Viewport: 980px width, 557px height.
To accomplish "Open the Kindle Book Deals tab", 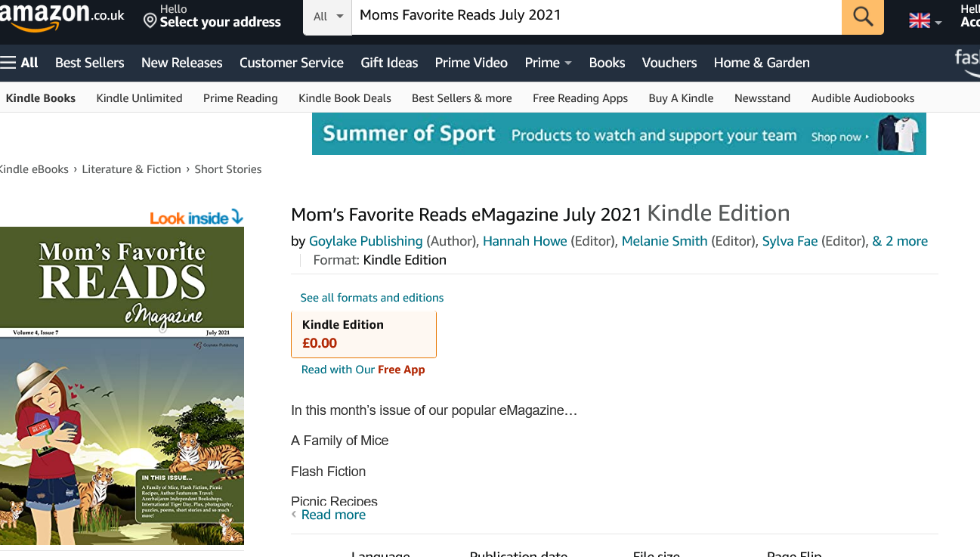I will pyautogui.click(x=345, y=97).
